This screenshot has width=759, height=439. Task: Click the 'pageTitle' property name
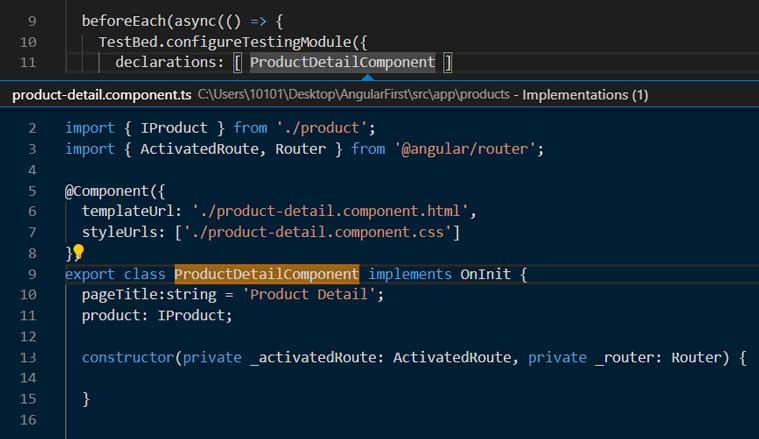coord(119,294)
